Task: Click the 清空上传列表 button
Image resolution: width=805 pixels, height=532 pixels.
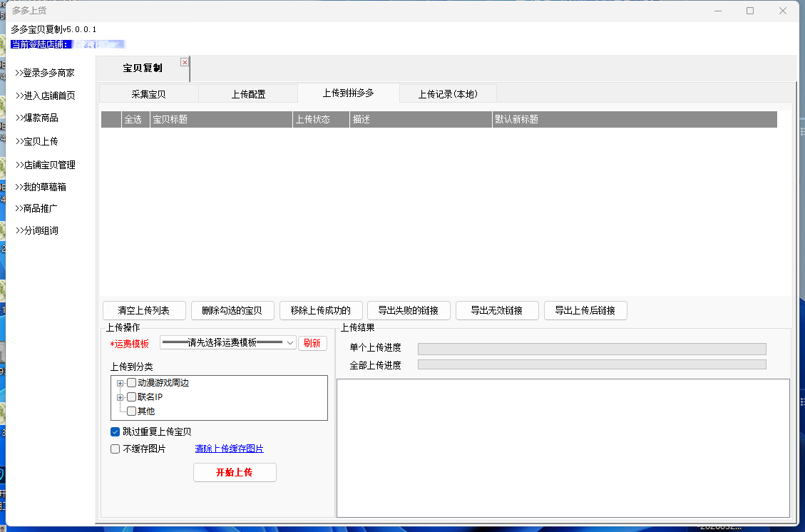Action: pos(144,310)
